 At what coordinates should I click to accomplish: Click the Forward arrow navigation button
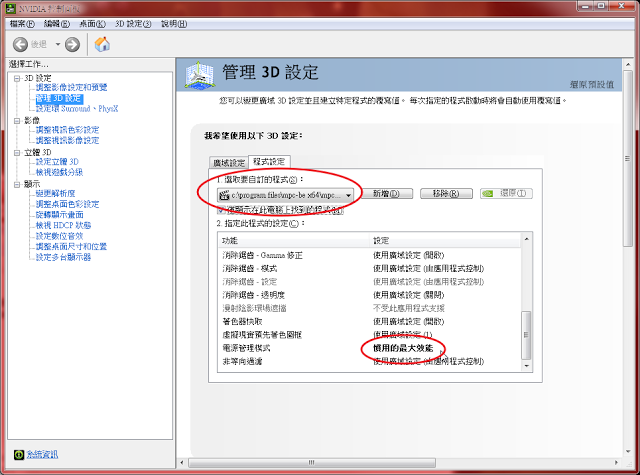pos(72,44)
